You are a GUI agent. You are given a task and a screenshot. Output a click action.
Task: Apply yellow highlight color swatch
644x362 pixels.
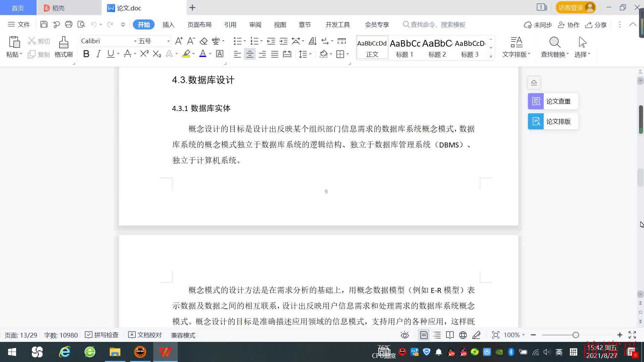click(x=186, y=54)
